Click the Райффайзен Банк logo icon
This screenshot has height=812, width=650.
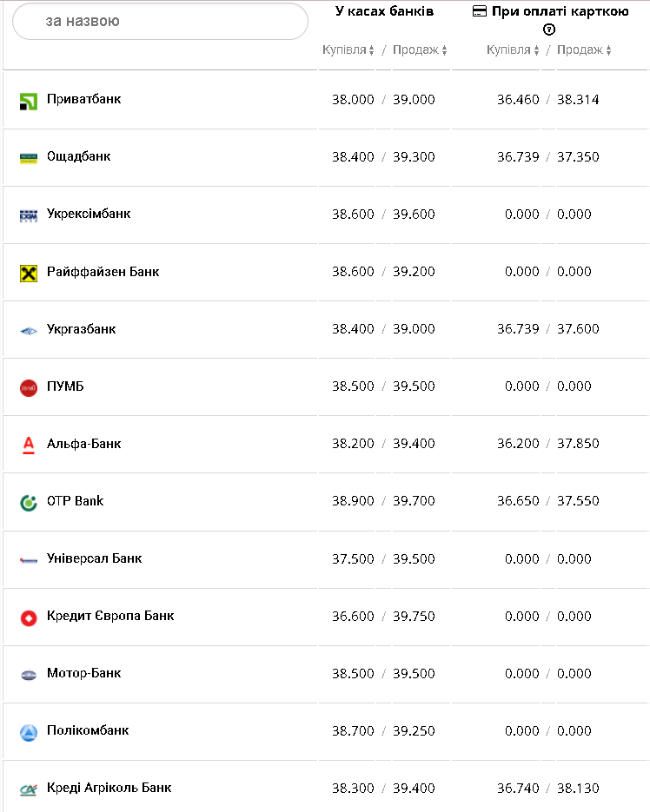point(29,273)
